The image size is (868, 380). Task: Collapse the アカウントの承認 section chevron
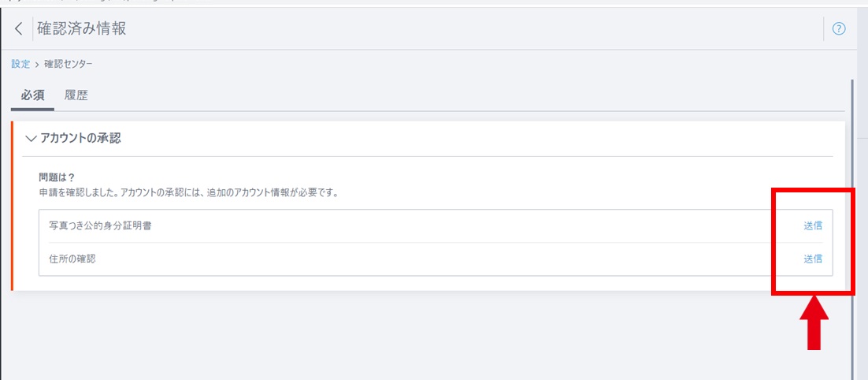click(x=31, y=139)
